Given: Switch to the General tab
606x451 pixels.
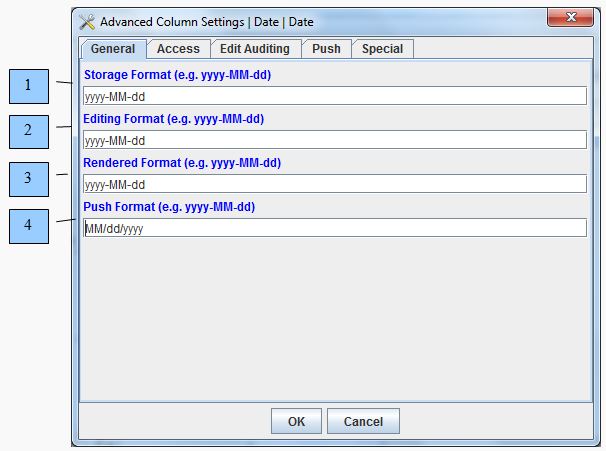Looking at the screenshot, I should (x=112, y=49).
